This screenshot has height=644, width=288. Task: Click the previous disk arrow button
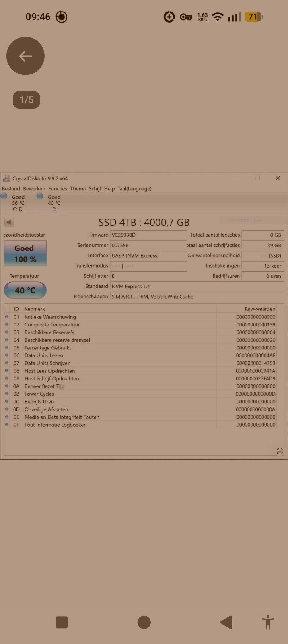tap(9, 222)
